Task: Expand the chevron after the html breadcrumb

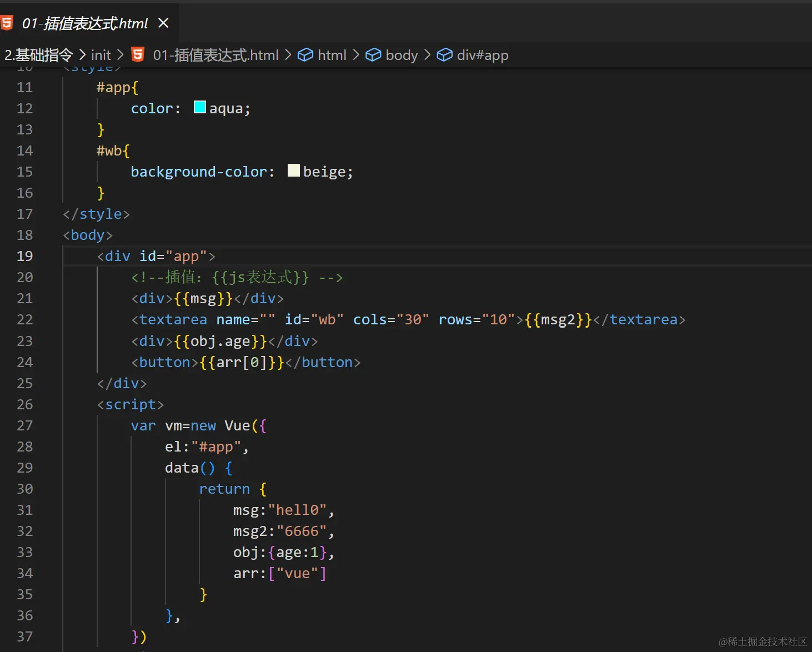Action: click(x=356, y=54)
